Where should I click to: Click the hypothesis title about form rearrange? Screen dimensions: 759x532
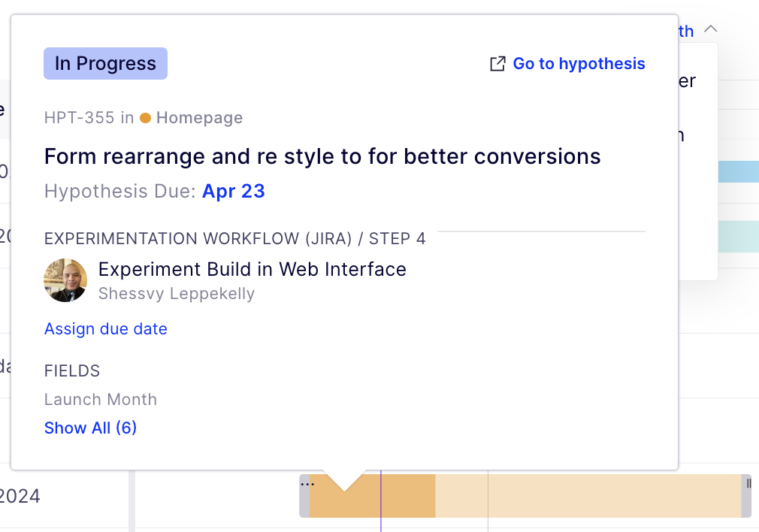(x=322, y=156)
